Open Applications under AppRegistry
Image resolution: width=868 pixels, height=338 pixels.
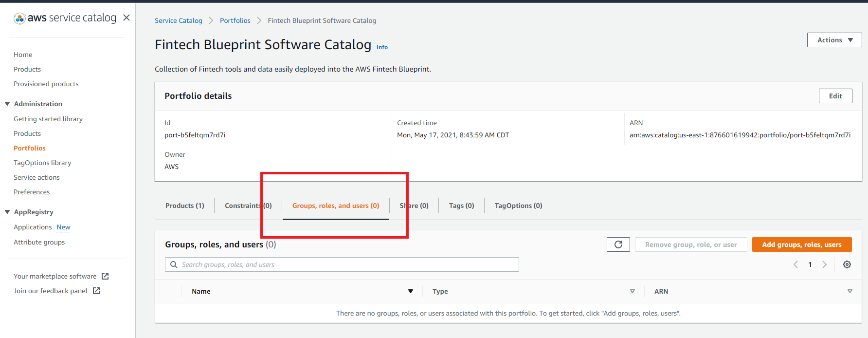33,227
